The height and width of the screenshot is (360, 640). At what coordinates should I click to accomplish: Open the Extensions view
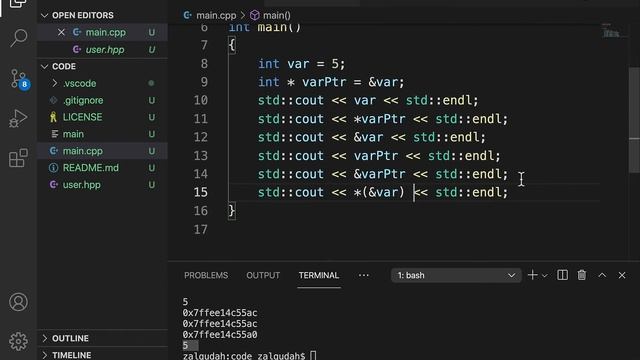[x=18, y=158]
